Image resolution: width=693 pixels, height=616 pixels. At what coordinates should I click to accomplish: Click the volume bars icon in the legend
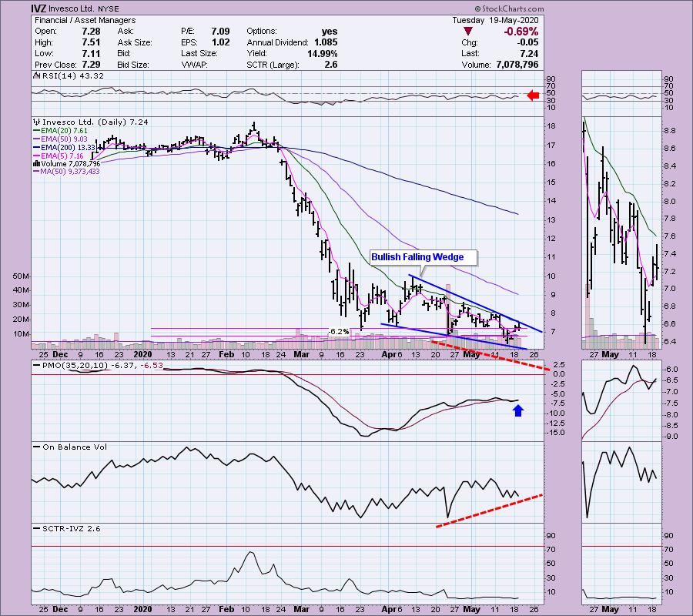pos(37,164)
